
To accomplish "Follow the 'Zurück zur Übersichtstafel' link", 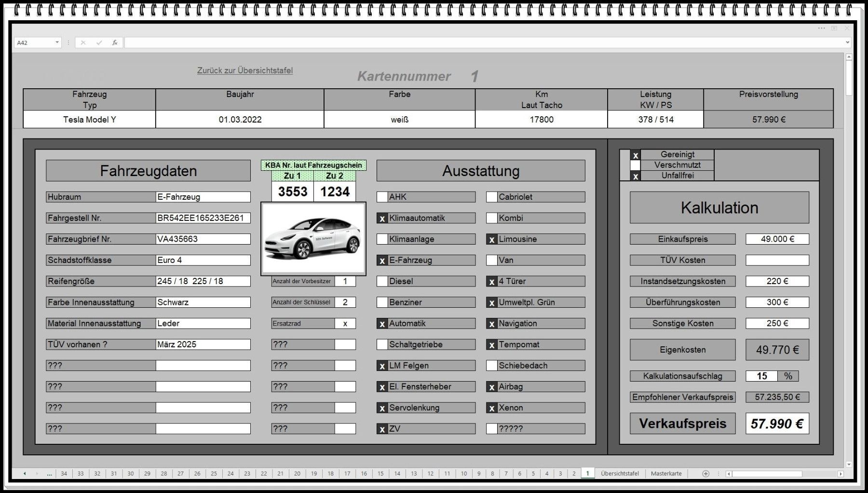I will 245,70.
